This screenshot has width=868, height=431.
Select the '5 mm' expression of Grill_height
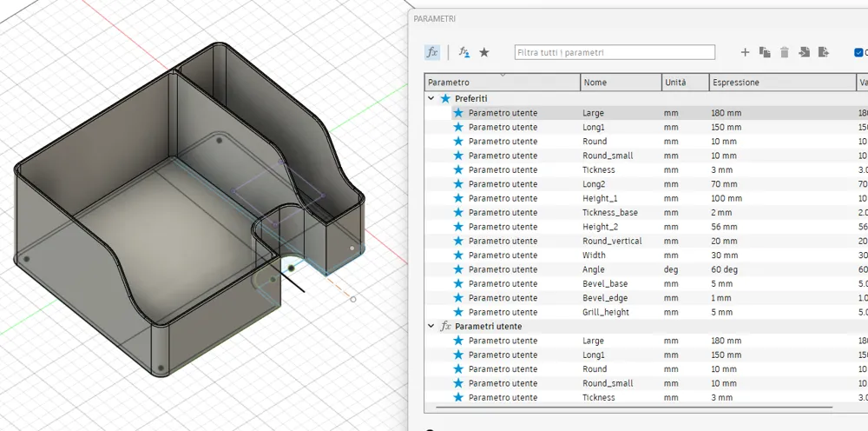pos(722,312)
